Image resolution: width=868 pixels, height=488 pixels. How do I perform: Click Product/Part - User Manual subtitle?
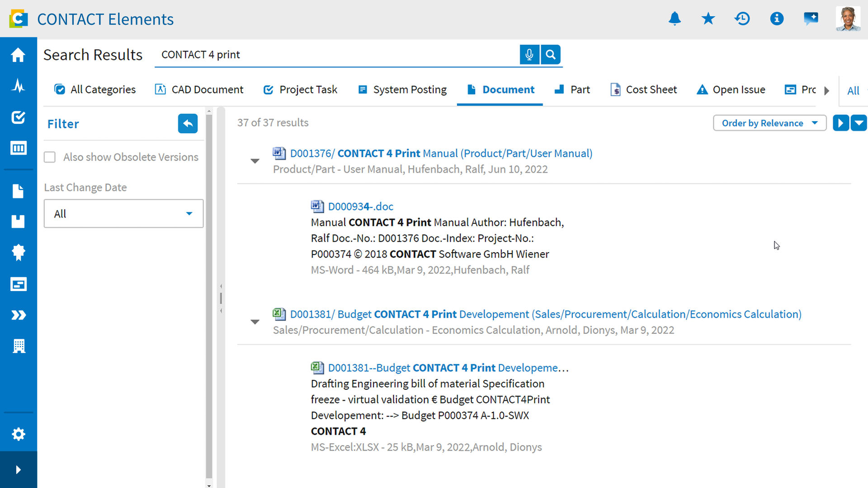pyautogui.click(x=410, y=169)
